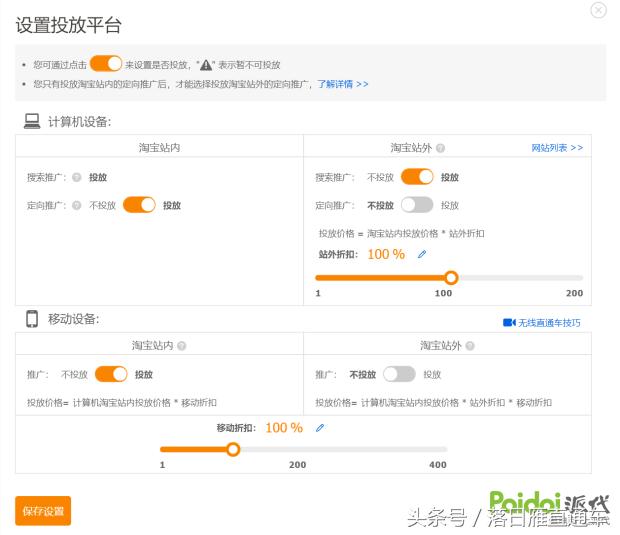Click 站外折扣 slider track near 200

579,278
